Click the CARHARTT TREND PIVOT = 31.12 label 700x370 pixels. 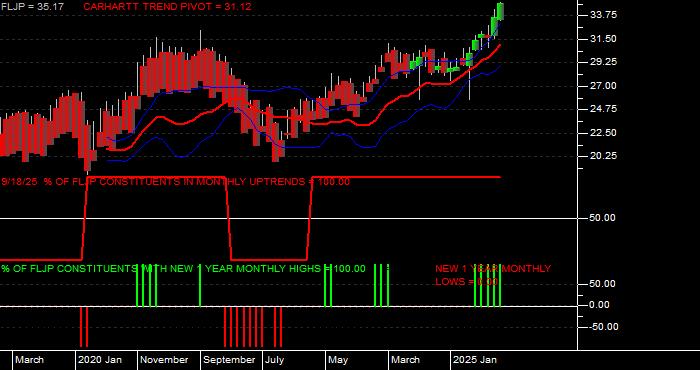point(167,7)
